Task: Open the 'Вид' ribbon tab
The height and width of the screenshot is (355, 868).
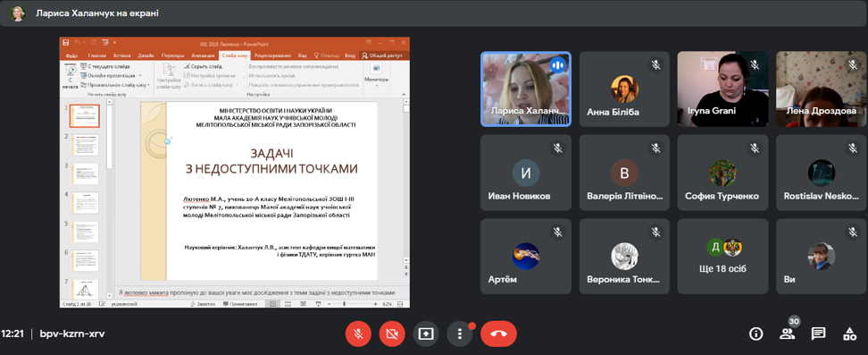Action: tap(302, 55)
